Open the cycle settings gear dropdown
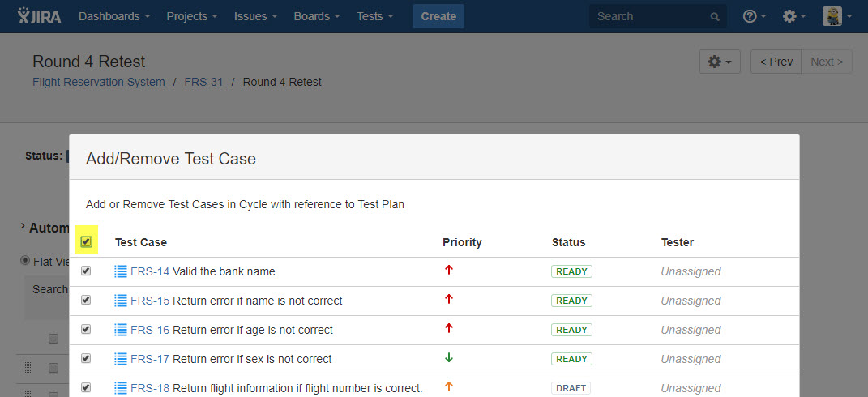 720,62
